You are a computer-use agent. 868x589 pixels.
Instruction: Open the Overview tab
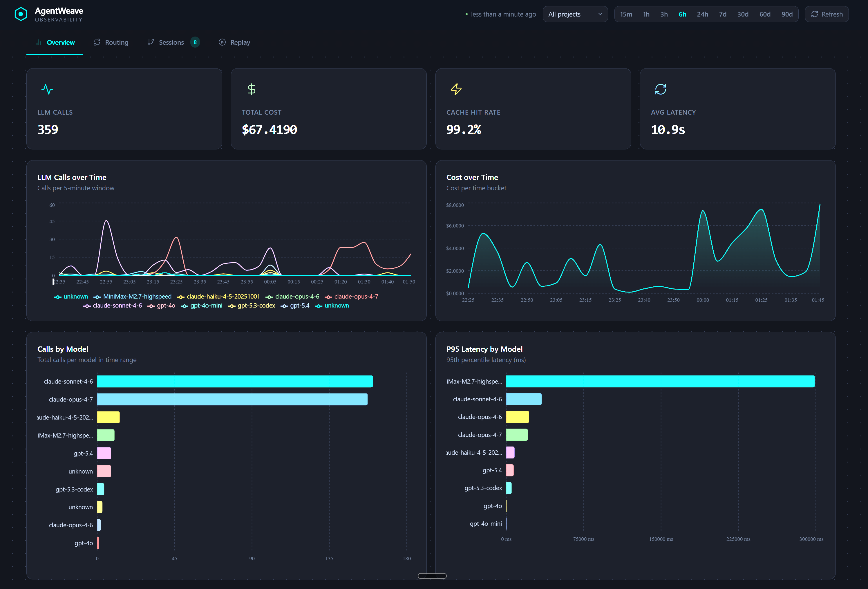pos(55,42)
